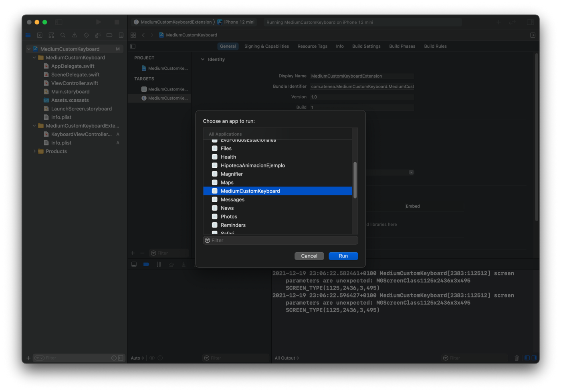The image size is (561, 392).
Task: Open the source control navigator icon
Action: (x=40, y=35)
